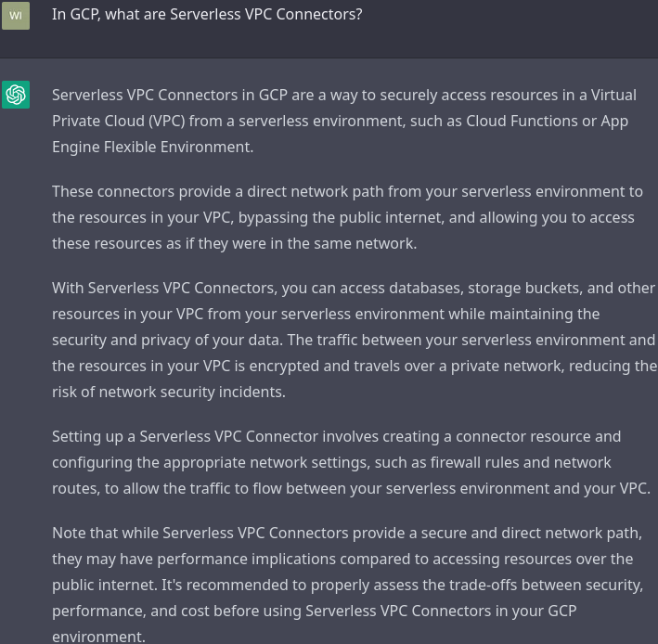Click the phrase "Engine Flexible Environment."
658x644 pixels.
tap(152, 147)
